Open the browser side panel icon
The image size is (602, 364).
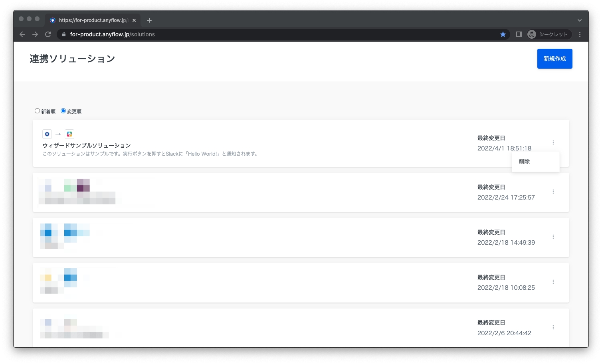(x=519, y=34)
